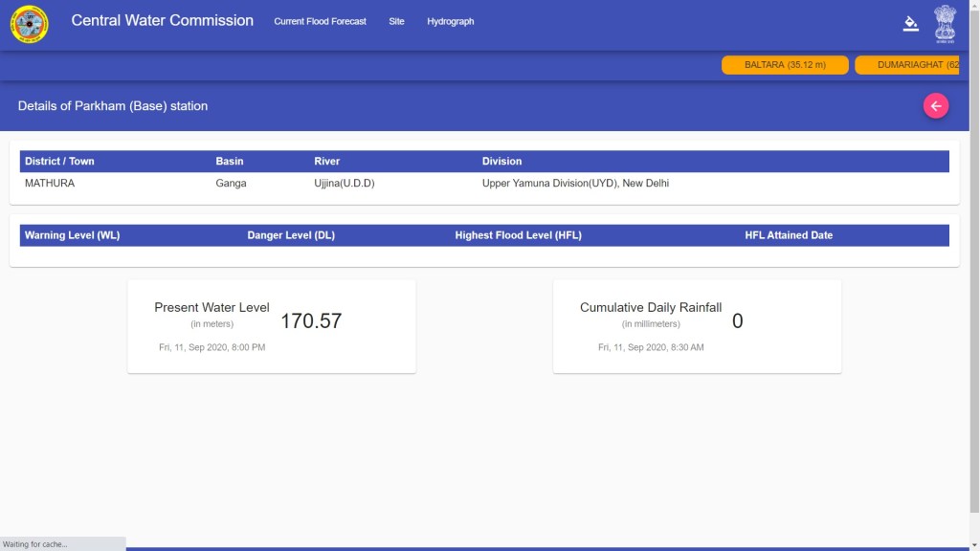Click the HFL Attained Date header

(789, 235)
